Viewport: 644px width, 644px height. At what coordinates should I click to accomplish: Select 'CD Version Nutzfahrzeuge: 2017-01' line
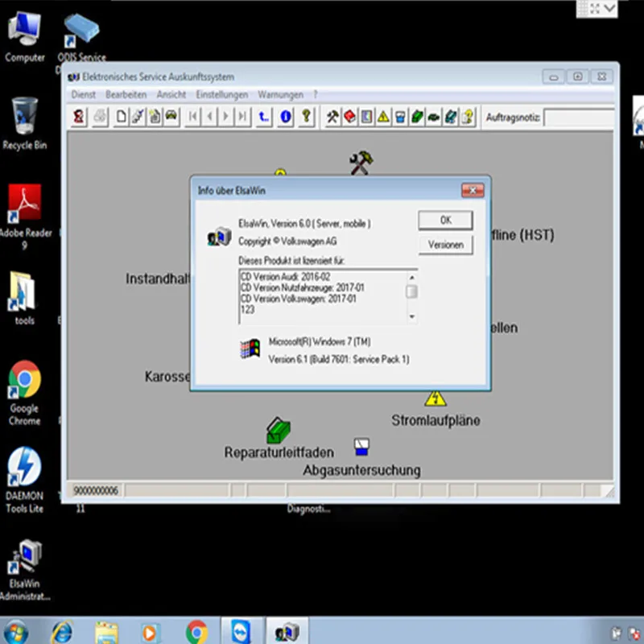303,288
